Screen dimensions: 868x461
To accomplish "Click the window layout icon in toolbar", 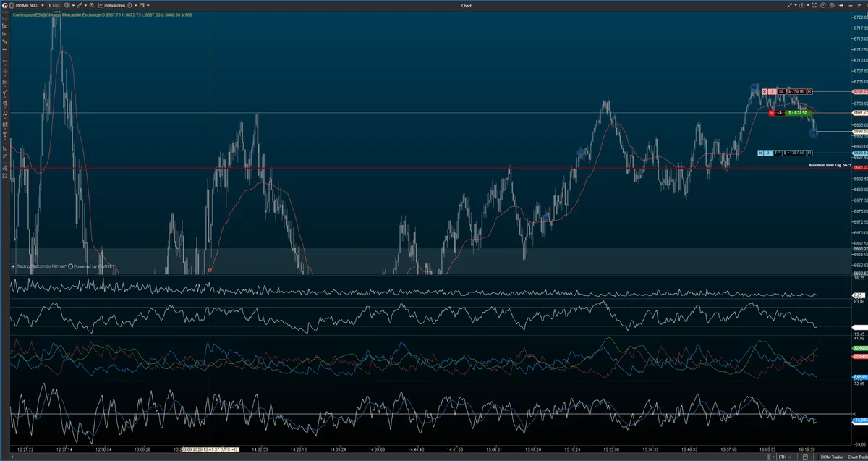I will coord(142,5).
